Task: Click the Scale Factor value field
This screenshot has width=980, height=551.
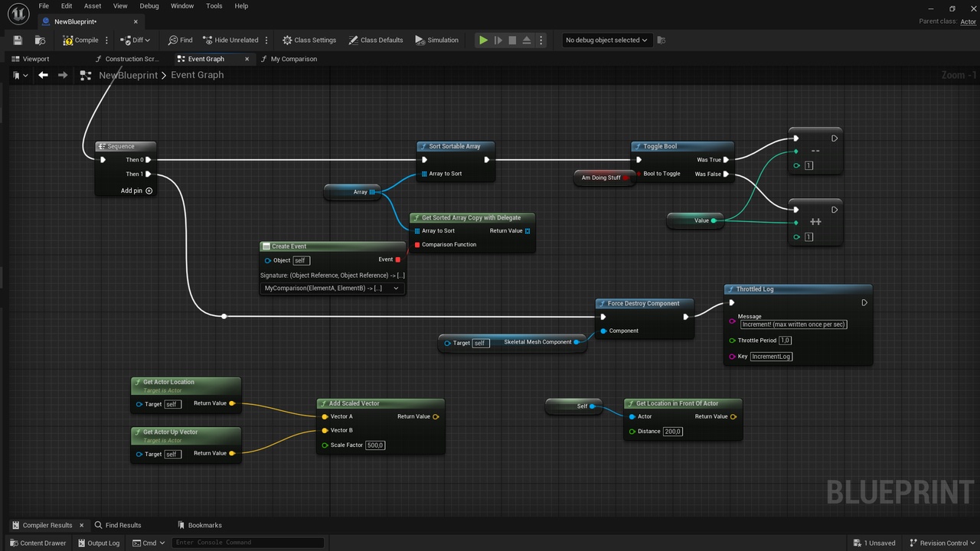Action: (375, 445)
